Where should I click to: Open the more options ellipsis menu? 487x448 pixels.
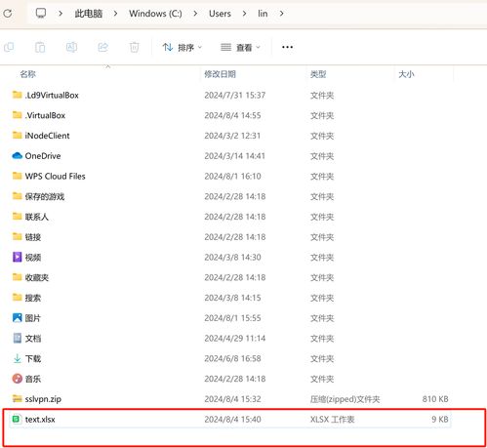[x=287, y=48]
